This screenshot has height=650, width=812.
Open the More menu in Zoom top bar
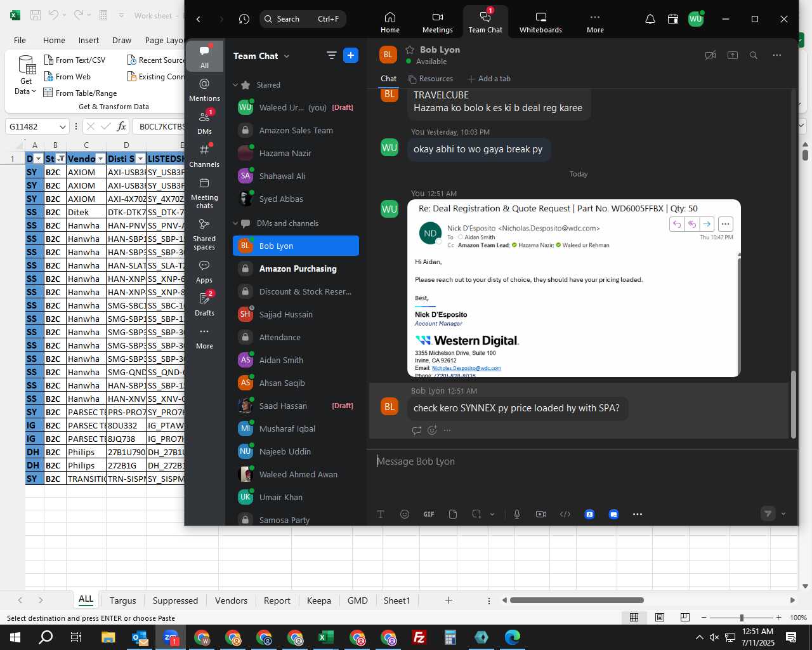click(595, 22)
